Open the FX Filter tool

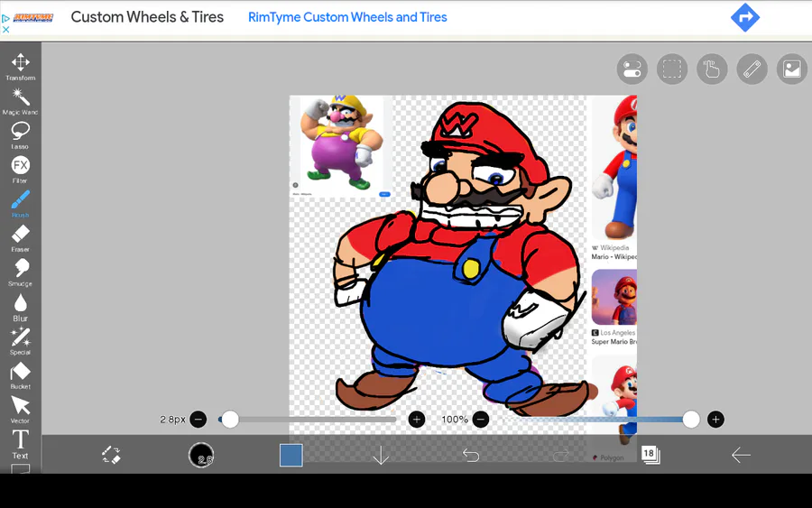pos(20,170)
